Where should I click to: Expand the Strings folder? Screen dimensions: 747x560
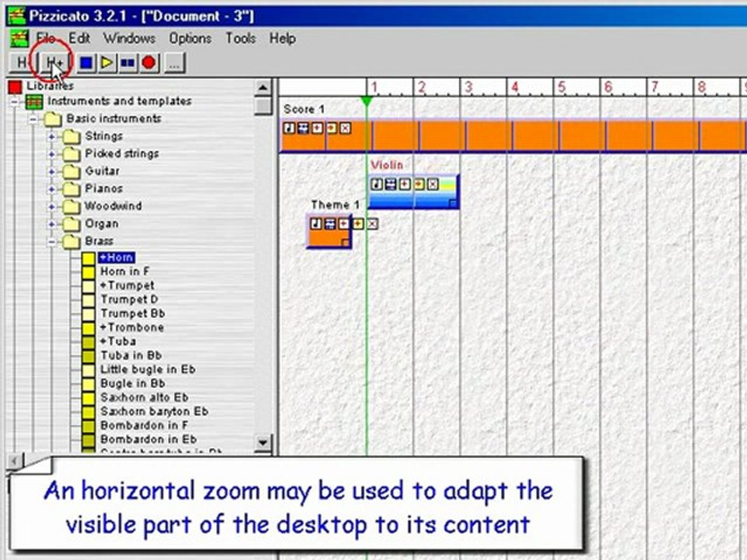click(51, 137)
